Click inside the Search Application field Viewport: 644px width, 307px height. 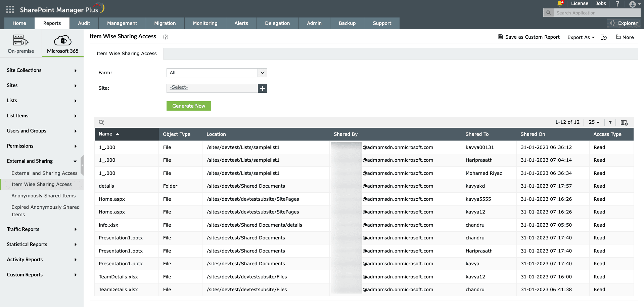point(596,13)
